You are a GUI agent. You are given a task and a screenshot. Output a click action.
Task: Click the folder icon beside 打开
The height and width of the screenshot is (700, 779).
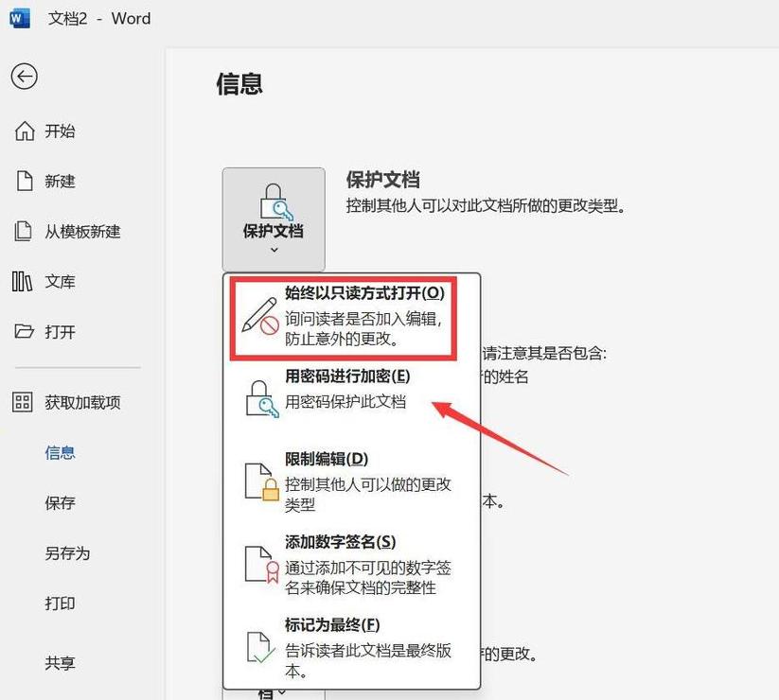pos(24,331)
